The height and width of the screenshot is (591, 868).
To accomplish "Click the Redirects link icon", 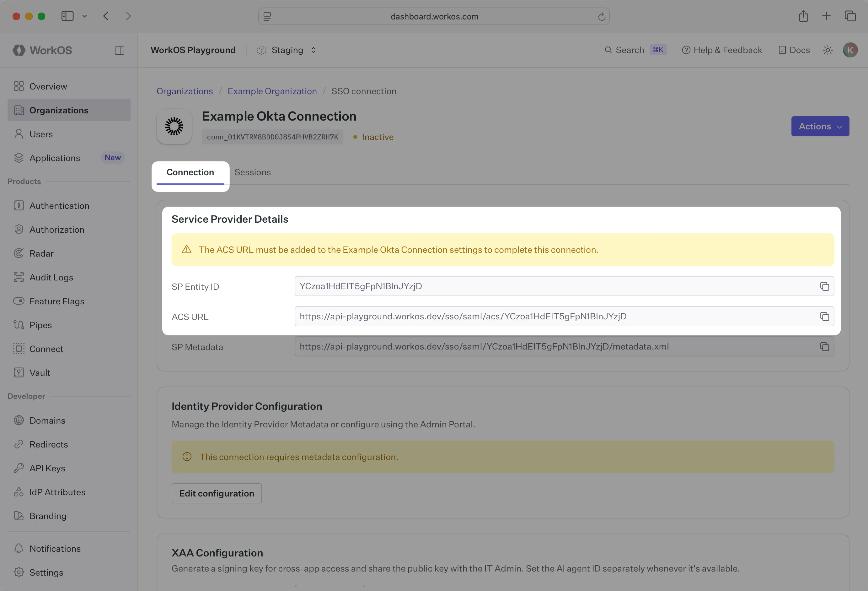I will pos(19,444).
